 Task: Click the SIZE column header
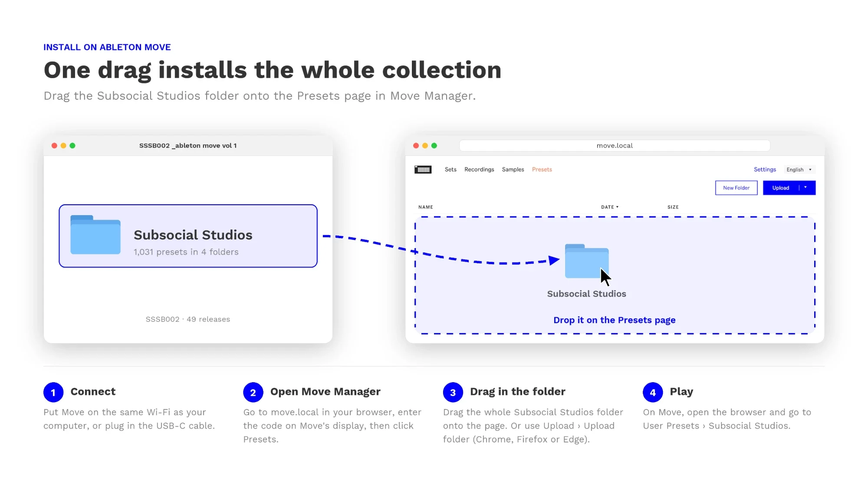[x=673, y=207]
